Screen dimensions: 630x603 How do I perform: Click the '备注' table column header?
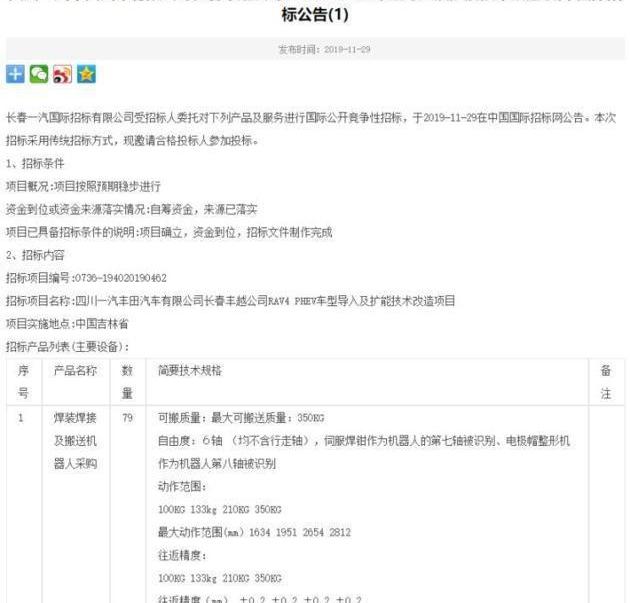(x=606, y=382)
